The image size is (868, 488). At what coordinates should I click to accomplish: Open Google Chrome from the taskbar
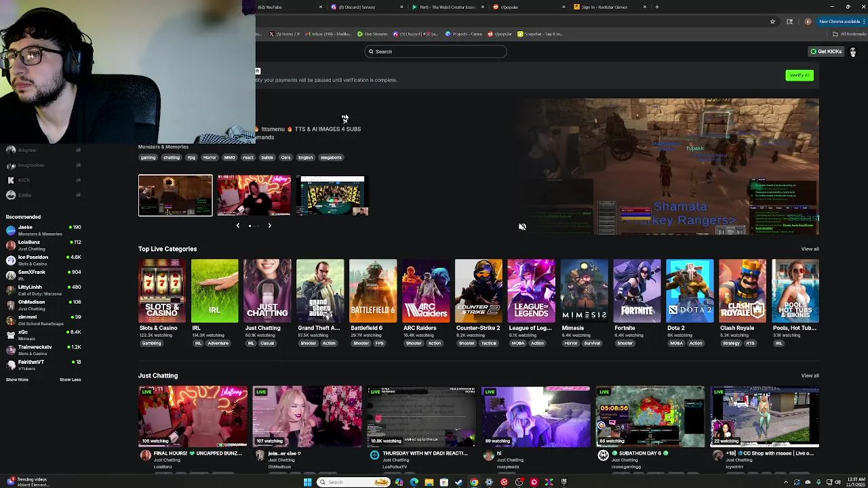click(x=474, y=482)
